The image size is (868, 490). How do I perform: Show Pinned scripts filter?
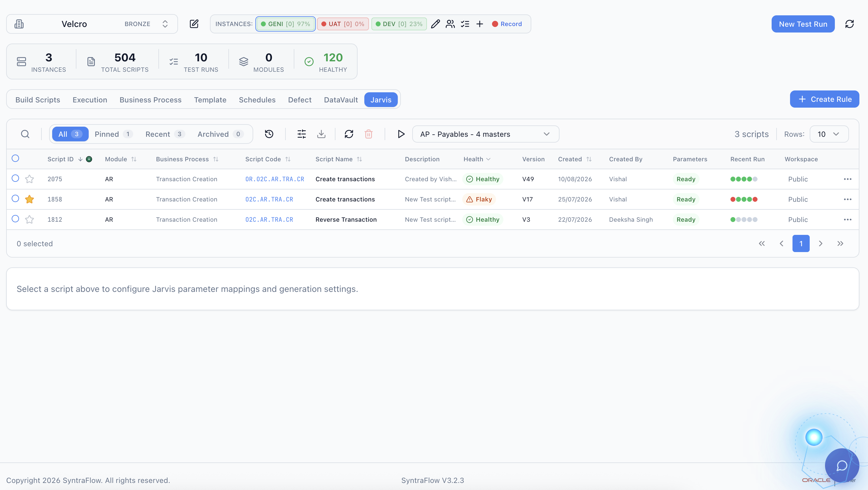click(114, 134)
